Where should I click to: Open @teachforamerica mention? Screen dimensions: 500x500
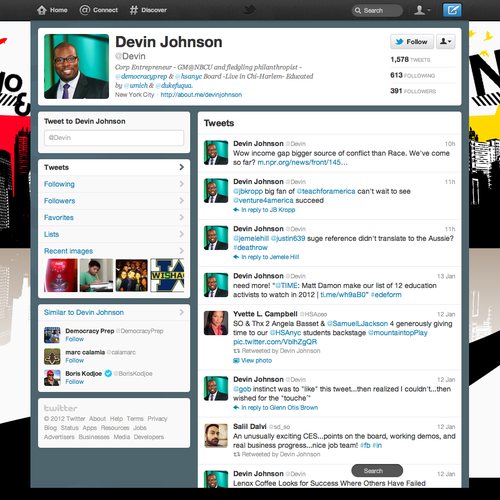[x=326, y=191]
